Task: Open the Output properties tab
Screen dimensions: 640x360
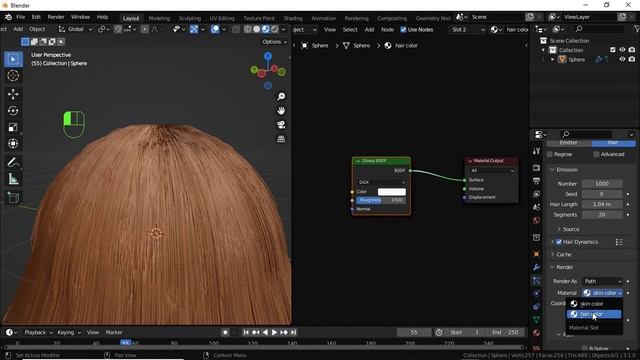Action: click(536, 181)
